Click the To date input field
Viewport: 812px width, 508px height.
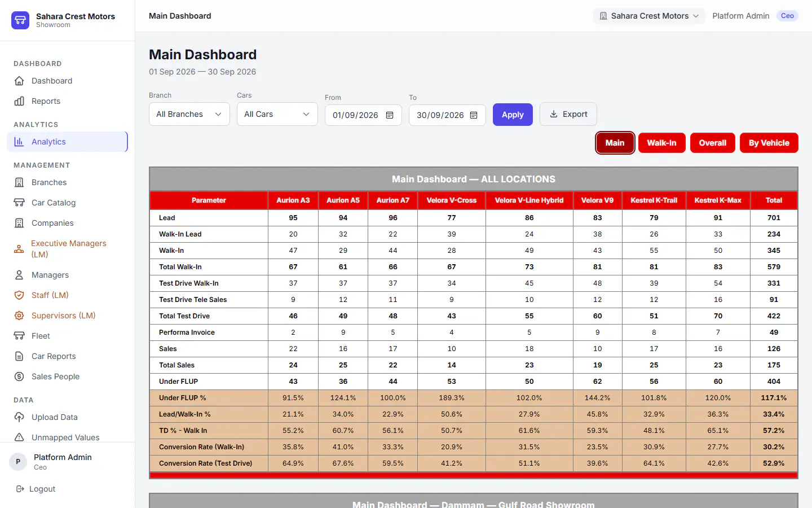tap(447, 115)
